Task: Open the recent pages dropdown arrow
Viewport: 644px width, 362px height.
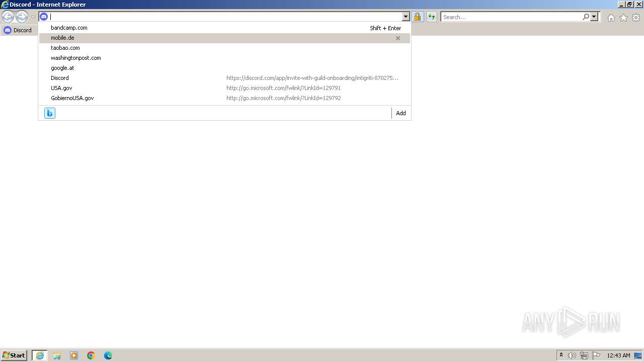Action: click(x=33, y=17)
